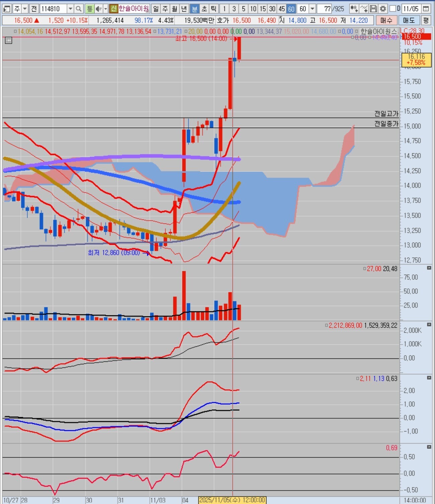
Task: Tick the D checkbox beside the date
Action: [x=393, y=8]
